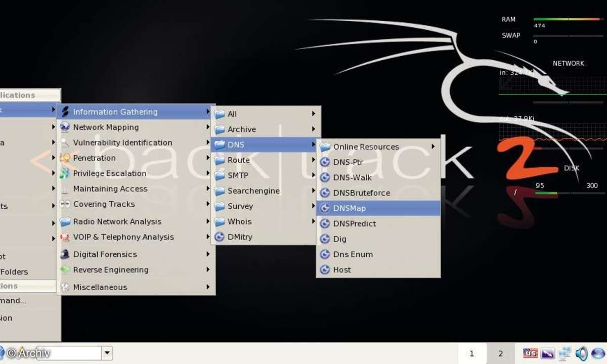Click the Host tool icon

325,270
